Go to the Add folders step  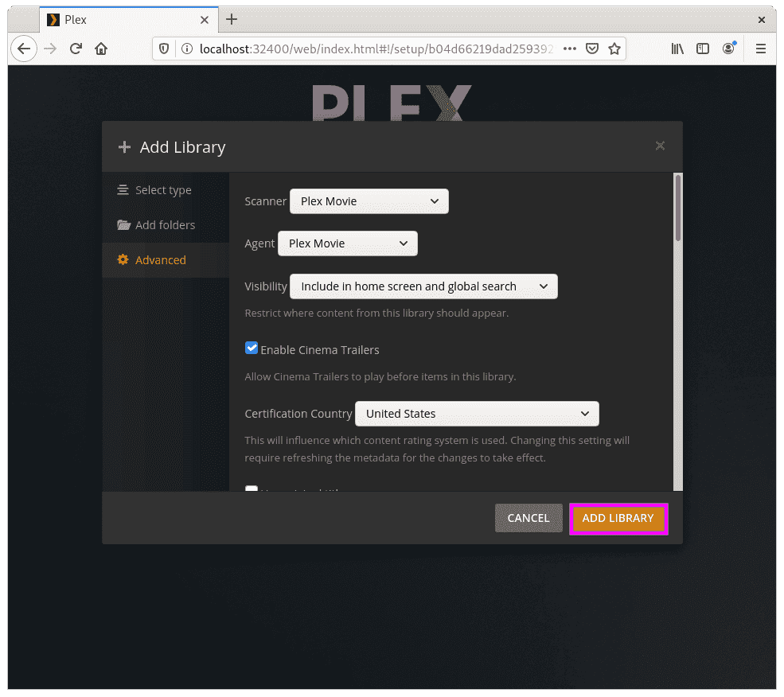coord(164,225)
